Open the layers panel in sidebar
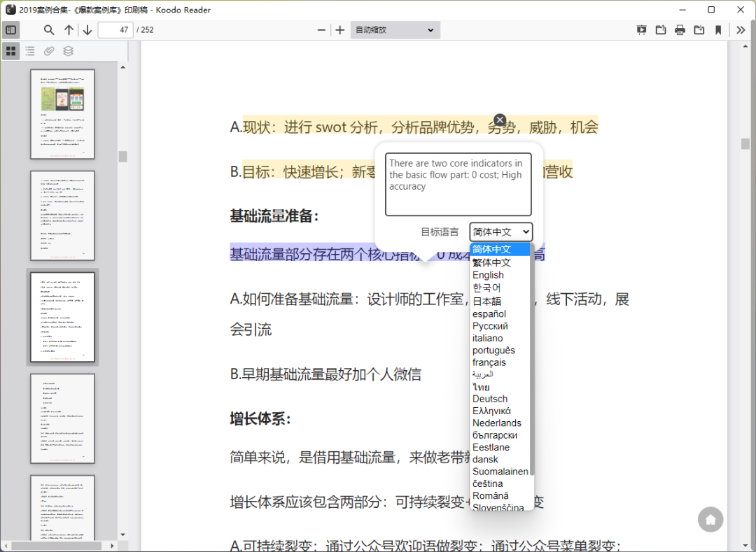The height and width of the screenshot is (552, 756). (x=67, y=50)
